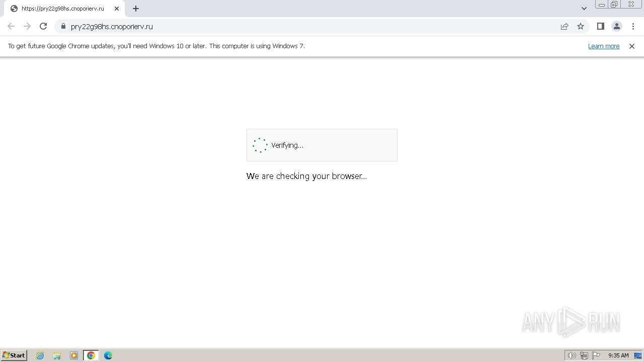Click the Verifying... text
644x362 pixels.
click(287, 145)
